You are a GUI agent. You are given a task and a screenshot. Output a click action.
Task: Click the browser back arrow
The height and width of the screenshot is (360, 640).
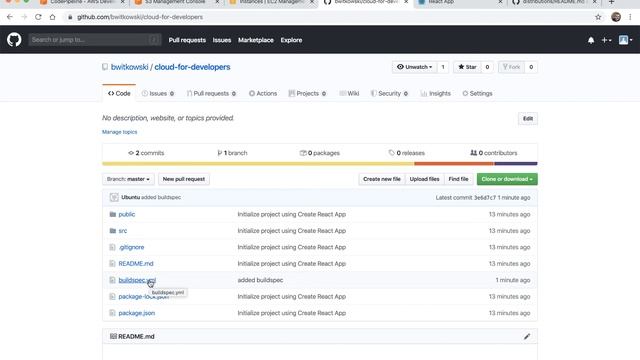10,17
